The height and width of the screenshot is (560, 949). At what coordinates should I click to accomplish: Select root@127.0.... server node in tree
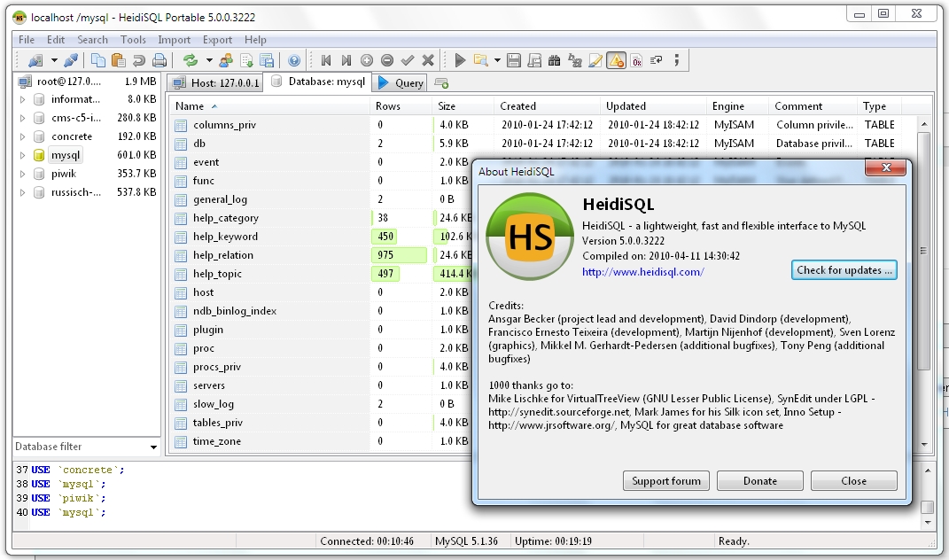click(x=68, y=82)
